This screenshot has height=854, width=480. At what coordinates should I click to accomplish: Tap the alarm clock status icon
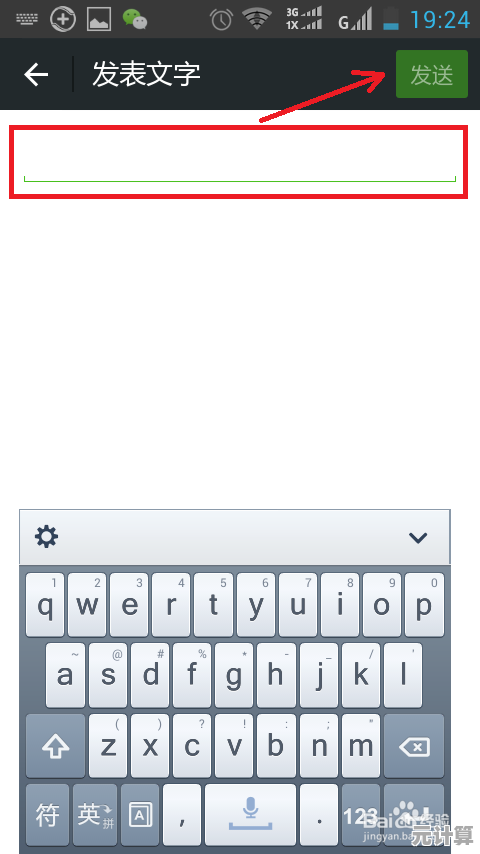(x=222, y=19)
